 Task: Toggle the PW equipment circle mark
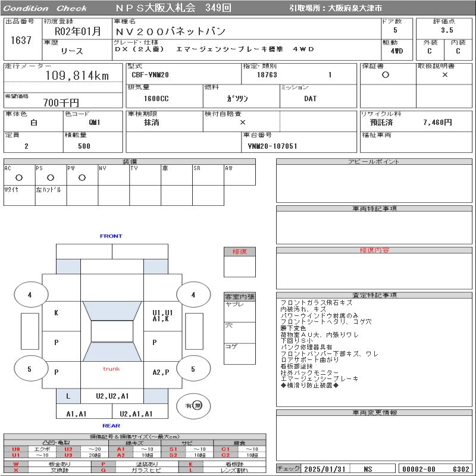tap(82, 177)
